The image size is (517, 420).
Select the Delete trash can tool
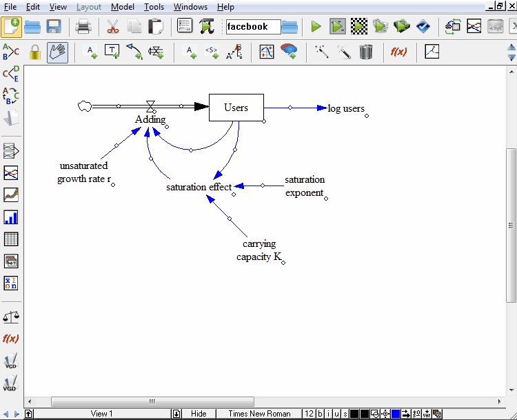pos(365,52)
